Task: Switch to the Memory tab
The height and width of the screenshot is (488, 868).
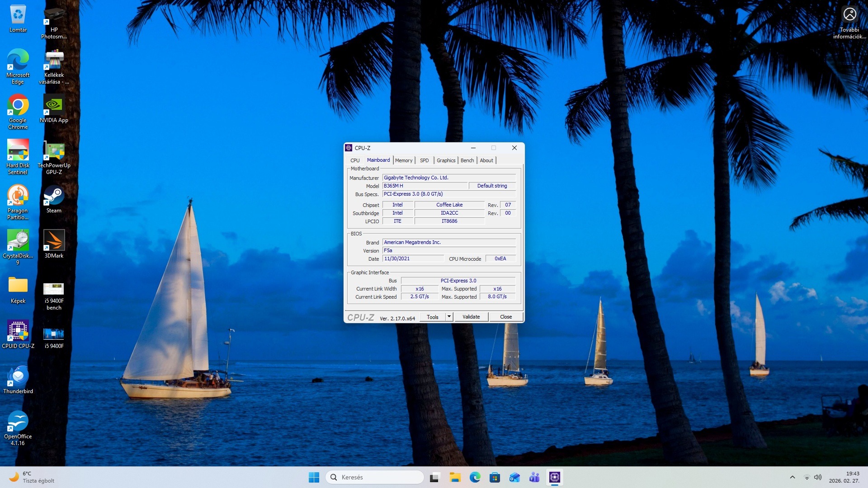Action: click(x=403, y=160)
